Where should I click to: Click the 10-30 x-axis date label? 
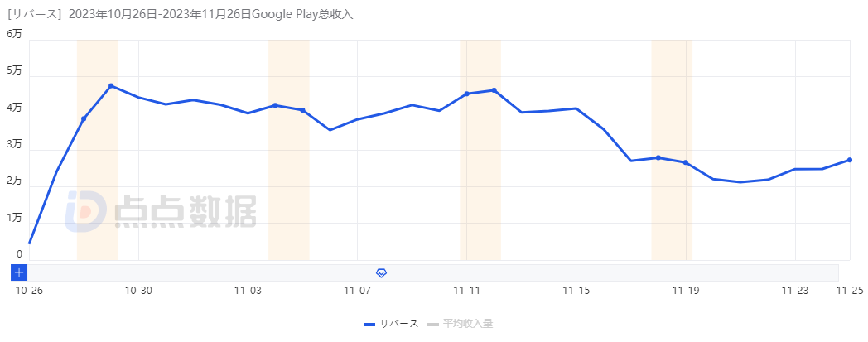138,291
